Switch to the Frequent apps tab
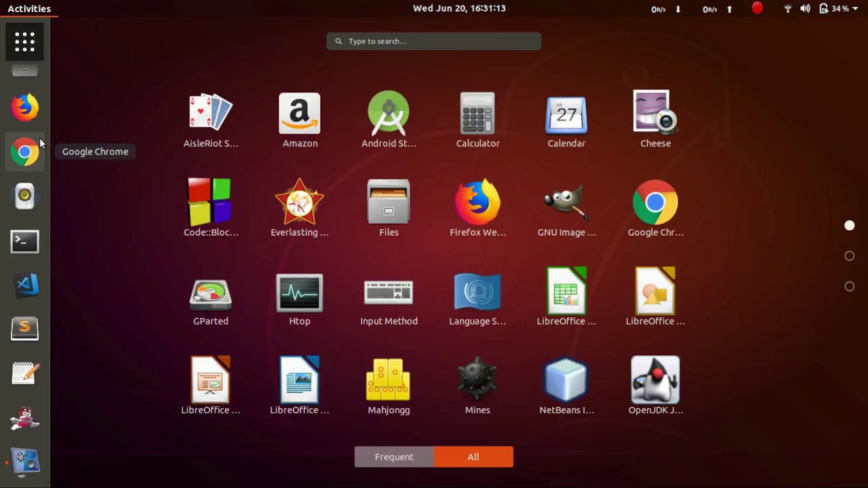This screenshot has height=488, width=868. (x=394, y=457)
